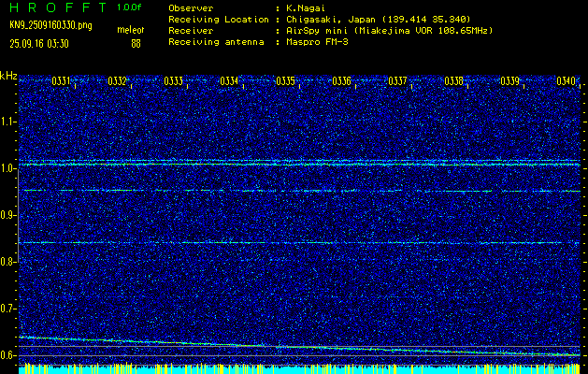
Task: Click the version label 1.0.0f
Action: (x=129, y=7)
